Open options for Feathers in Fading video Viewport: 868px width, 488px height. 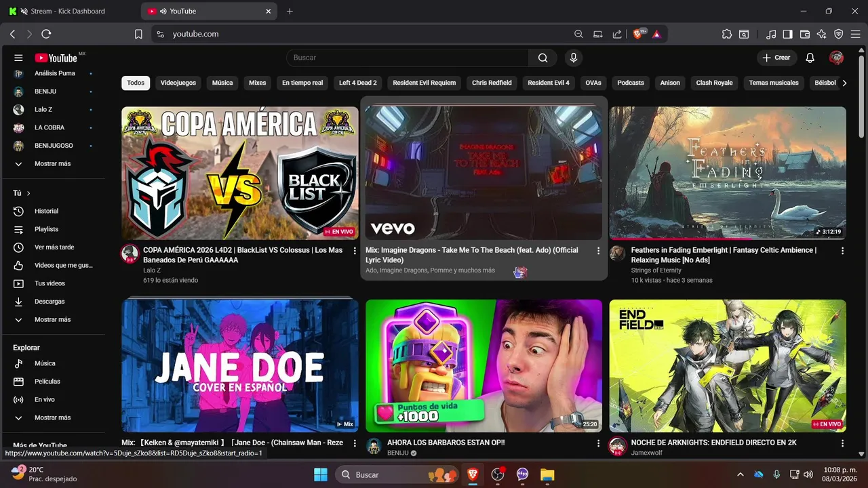(842, 251)
